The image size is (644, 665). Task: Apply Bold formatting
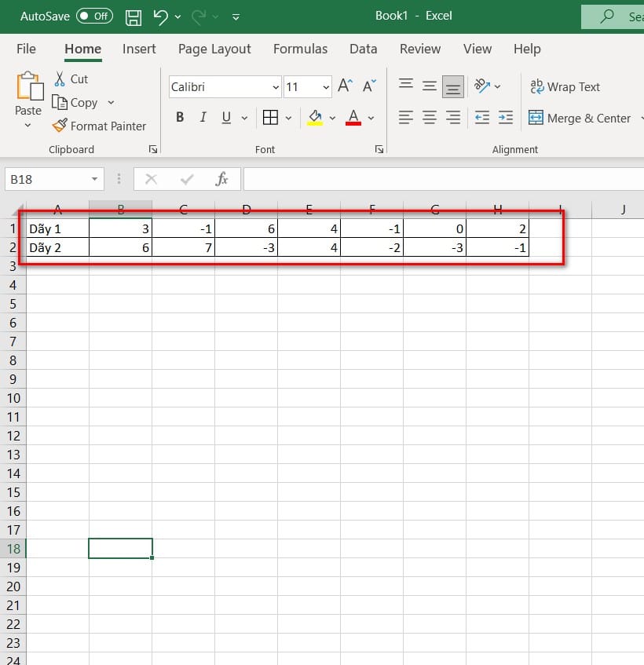(180, 118)
